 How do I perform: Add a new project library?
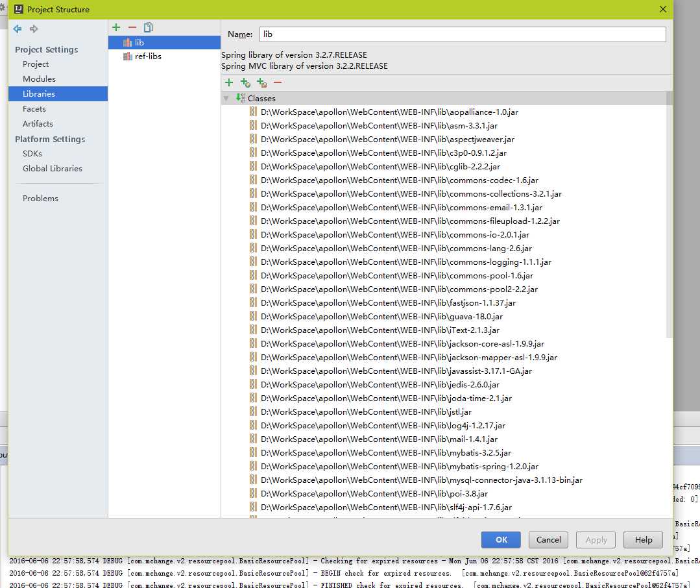116,27
